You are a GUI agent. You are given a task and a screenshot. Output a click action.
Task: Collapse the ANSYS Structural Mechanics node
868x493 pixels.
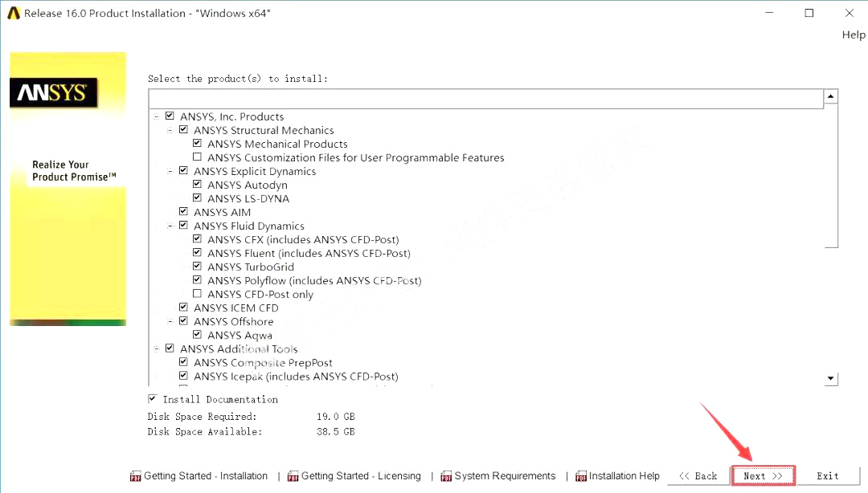coord(168,129)
